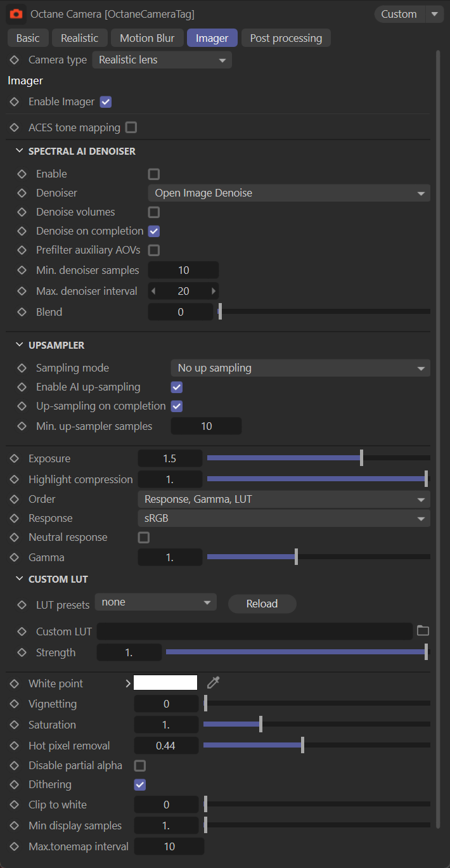Click keyframe diamond next to Exposure
Screen dimensions: 450x868
tap(15, 458)
